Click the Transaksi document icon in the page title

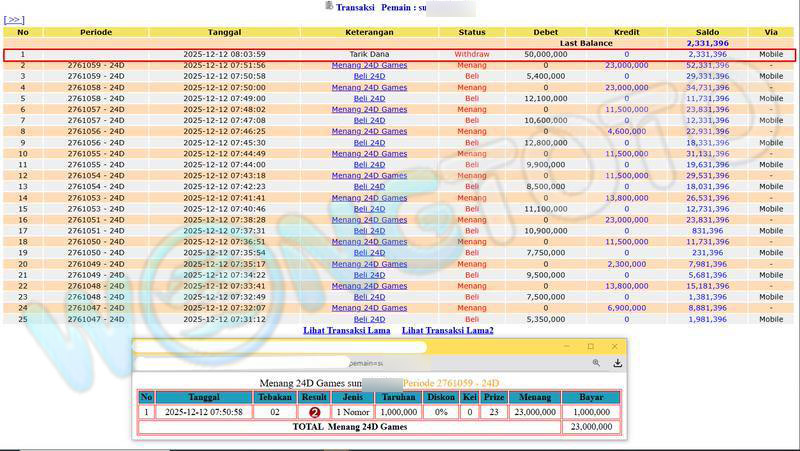point(329,6)
